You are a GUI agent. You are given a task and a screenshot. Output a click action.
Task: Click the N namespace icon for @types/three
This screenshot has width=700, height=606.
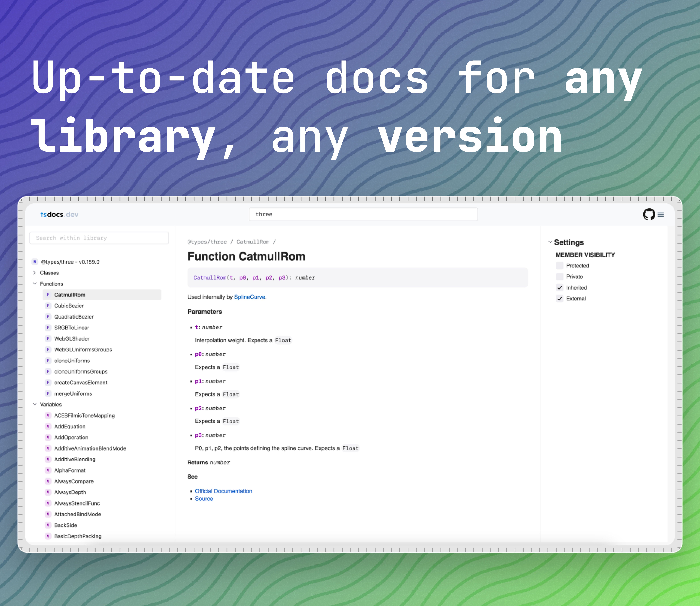(x=34, y=262)
